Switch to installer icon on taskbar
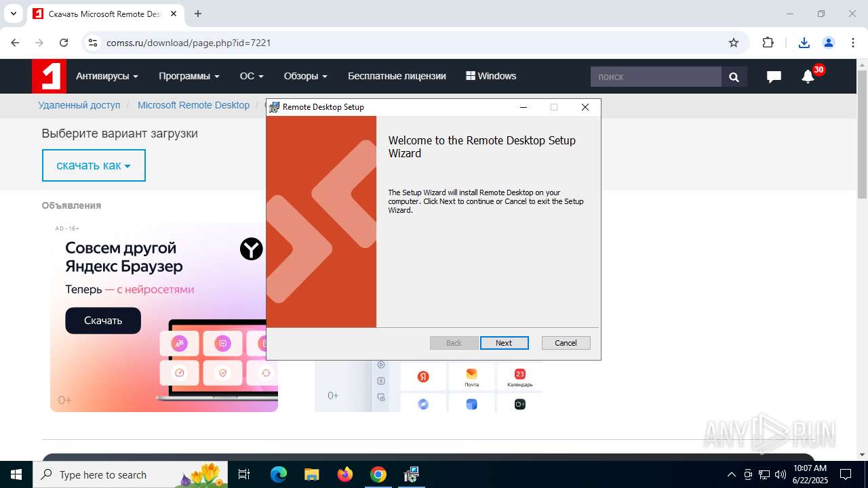This screenshot has height=488, width=868. tap(411, 474)
